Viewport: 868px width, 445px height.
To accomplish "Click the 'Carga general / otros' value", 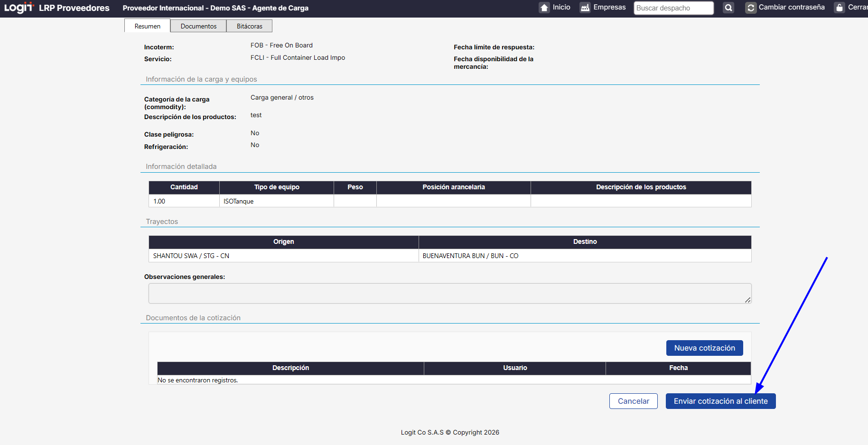I will coord(282,97).
